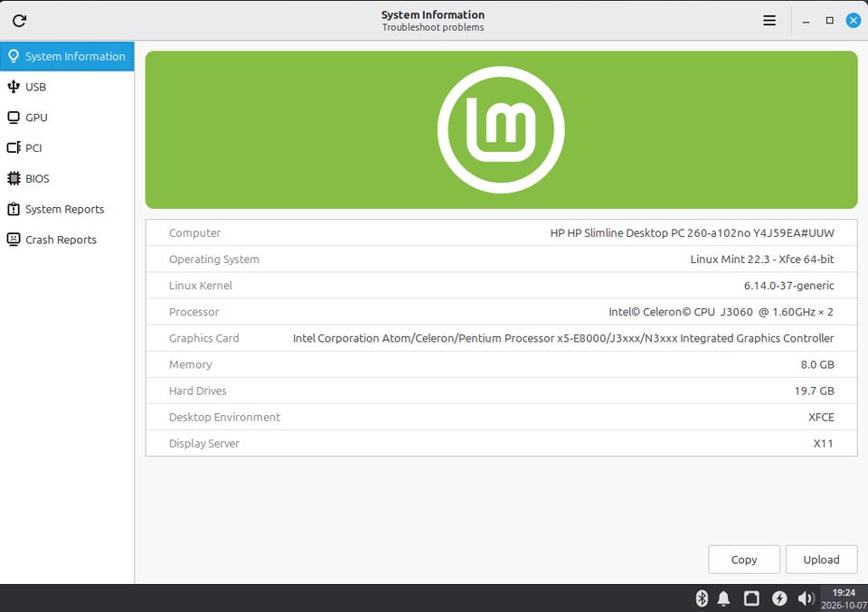The height and width of the screenshot is (612, 868).
Task: Select the PCI sidebar entry
Action: point(67,147)
